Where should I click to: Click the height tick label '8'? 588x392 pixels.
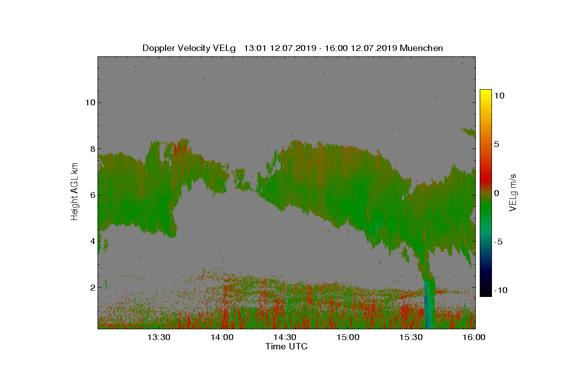point(92,149)
